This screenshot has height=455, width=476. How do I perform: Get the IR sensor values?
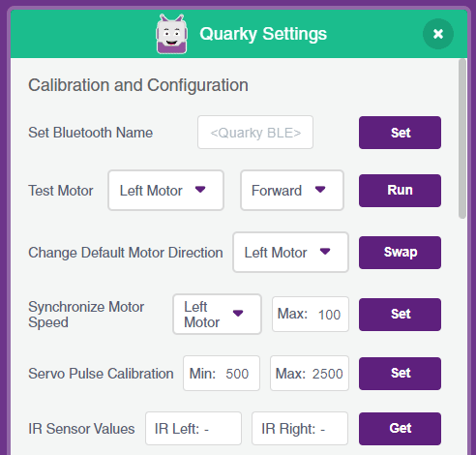(400, 429)
